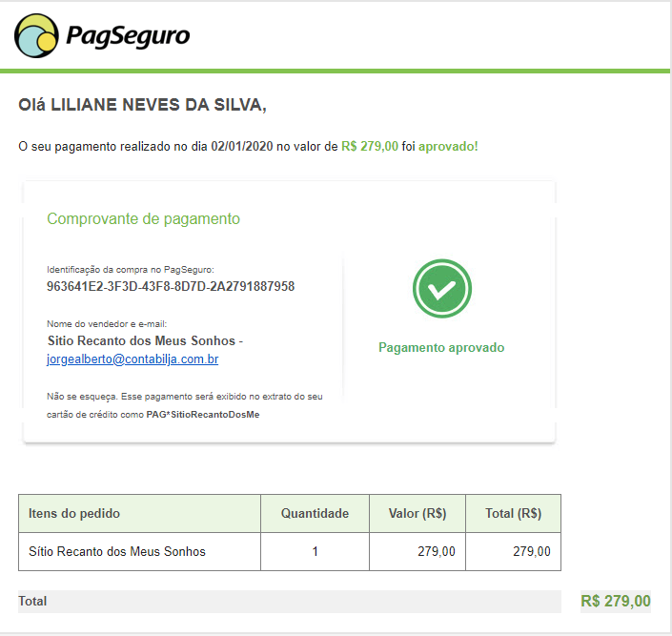
Task: Click the final green total R$ 279,00
Action: point(616,602)
